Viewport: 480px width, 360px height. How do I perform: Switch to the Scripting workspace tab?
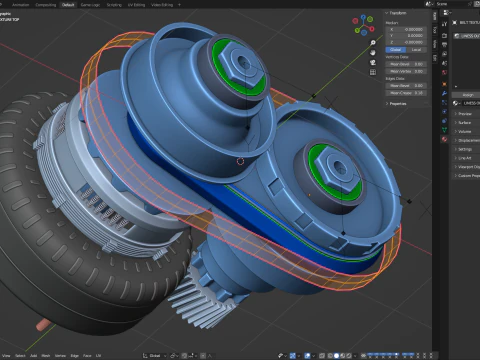pyautogui.click(x=114, y=5)
